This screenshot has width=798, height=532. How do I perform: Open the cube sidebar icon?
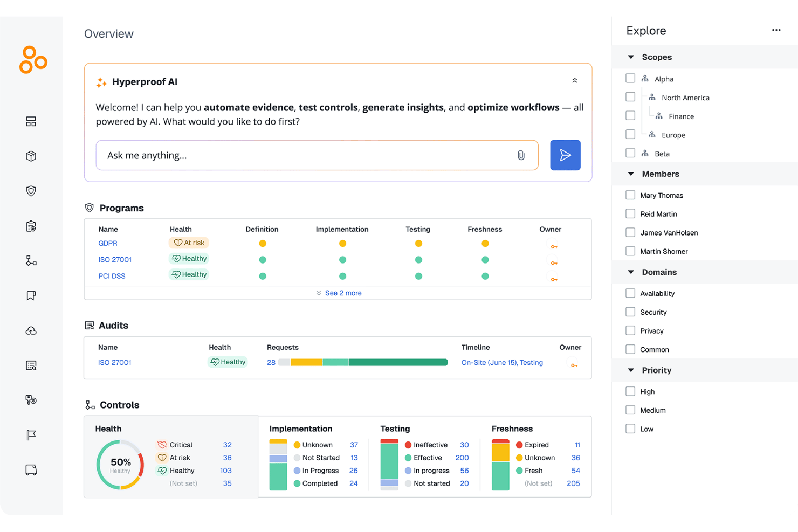pos(31,156)
